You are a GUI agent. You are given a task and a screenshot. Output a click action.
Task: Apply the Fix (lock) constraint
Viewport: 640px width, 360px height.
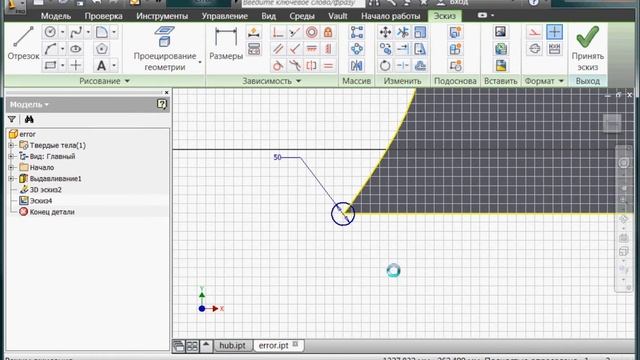pos(328,32)
